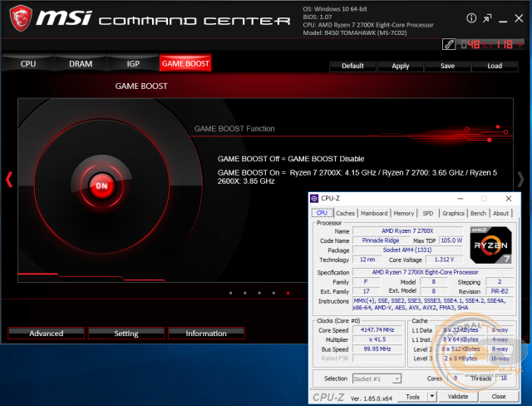532x406 pixels.
Task: Select the red active page indicator dot
Action: pos(288,293)
